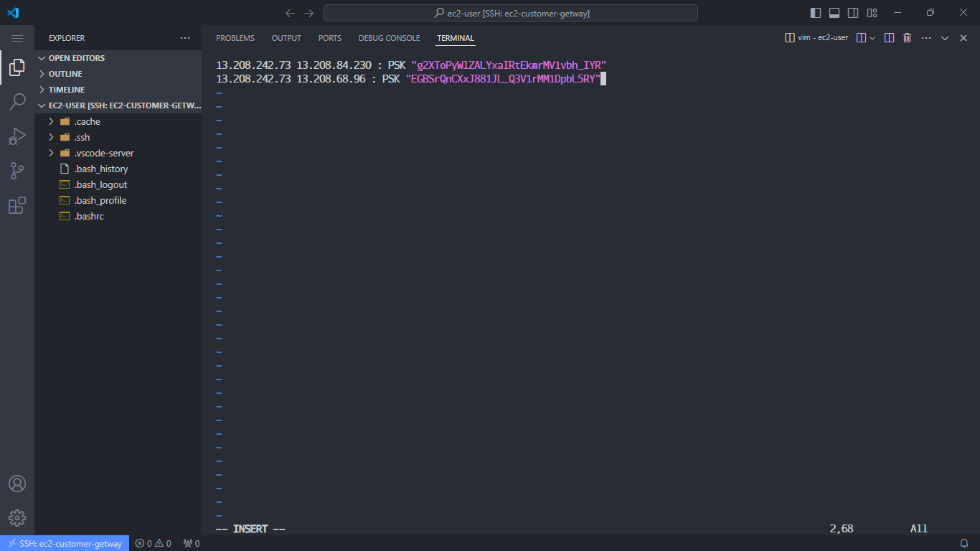Switch to the PORTS tab
The height and width of the screenshot is (551, 980).
(330, 38)
